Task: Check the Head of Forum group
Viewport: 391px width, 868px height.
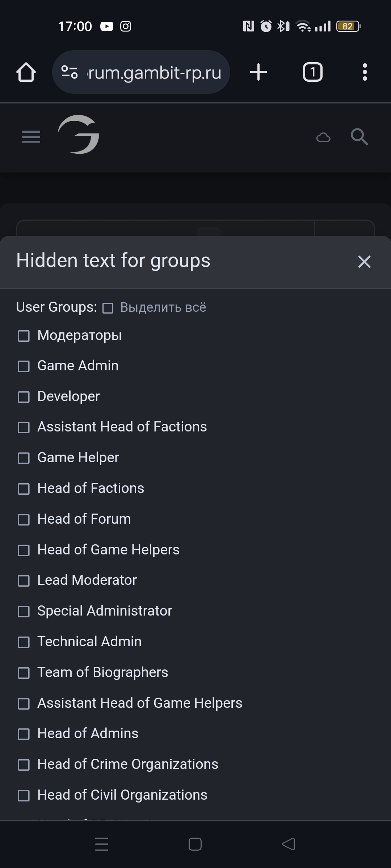Action: [x=24, y=520]
